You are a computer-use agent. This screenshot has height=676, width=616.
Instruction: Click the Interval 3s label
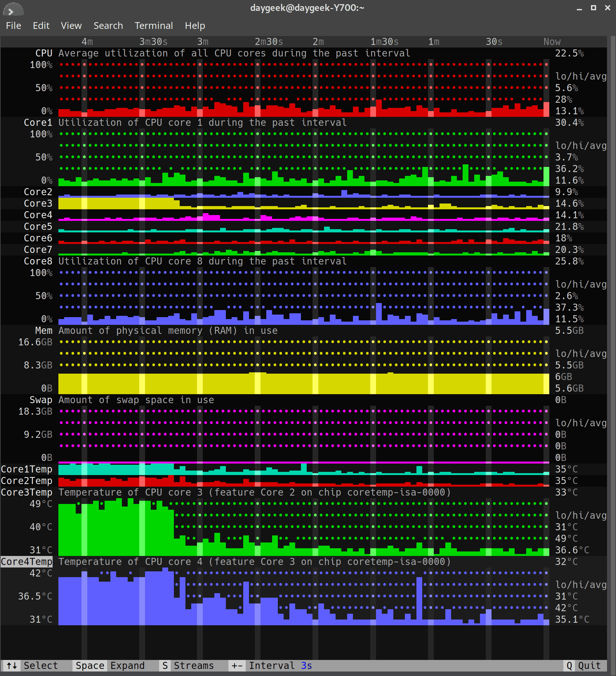pos(280,665)
